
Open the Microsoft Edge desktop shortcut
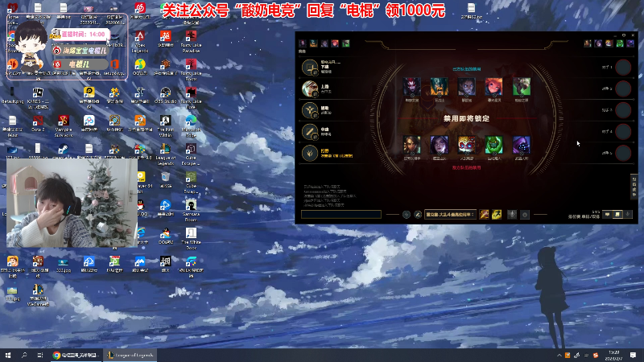tap(191, 126)
